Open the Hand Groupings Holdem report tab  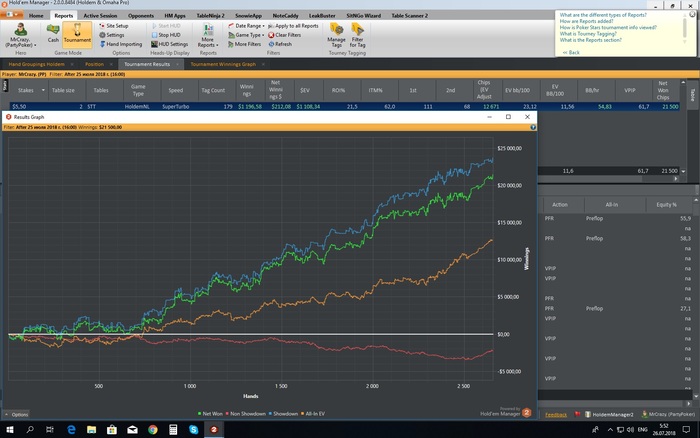click(36, 64)
